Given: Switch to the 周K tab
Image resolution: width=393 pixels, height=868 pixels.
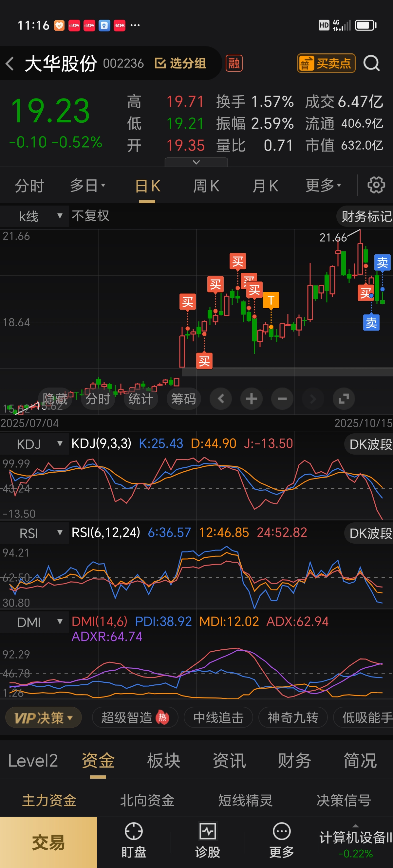Looking at the screenshot, I should [206, 186].
